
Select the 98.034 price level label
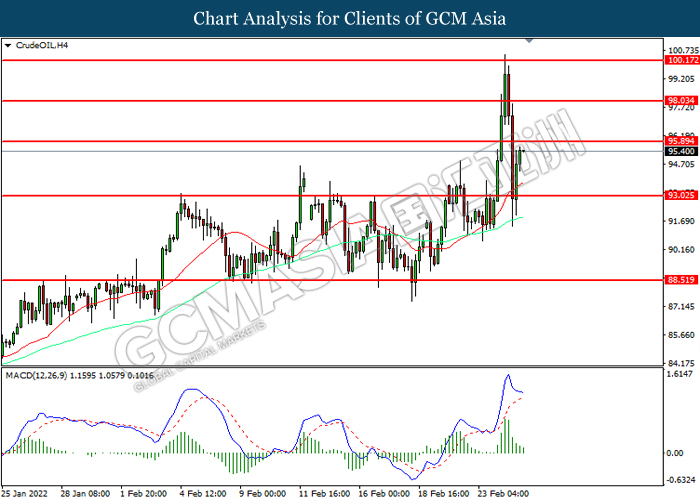click(682, 100)
